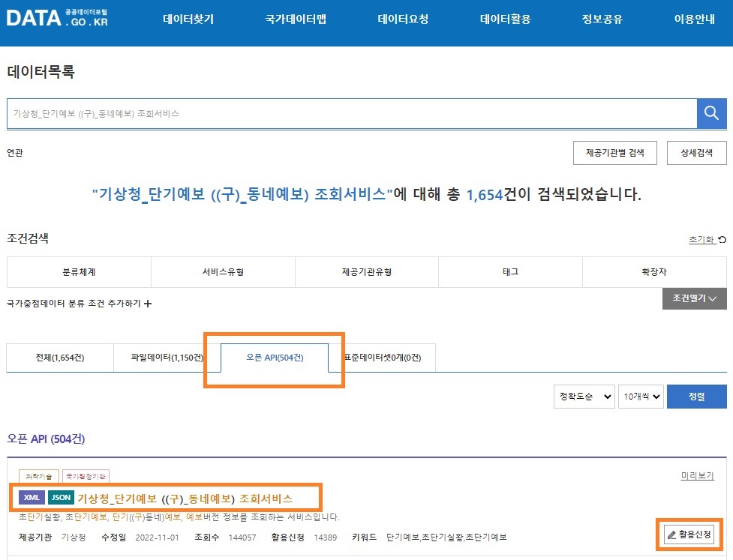Image resolution: width=733 pixels, height=560 pixels.
Task: Click the 활용신청 count 14389
Action: (x=326, y=538)
